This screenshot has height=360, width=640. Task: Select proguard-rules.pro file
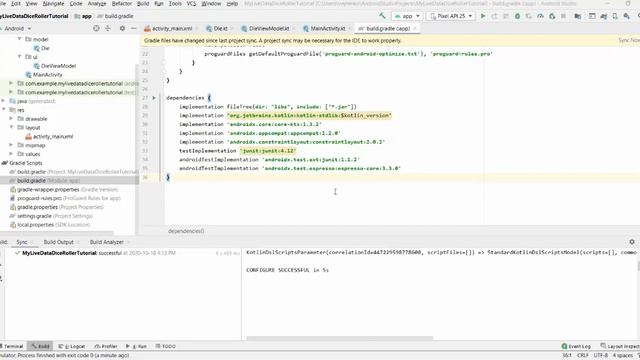coord(65,198)
